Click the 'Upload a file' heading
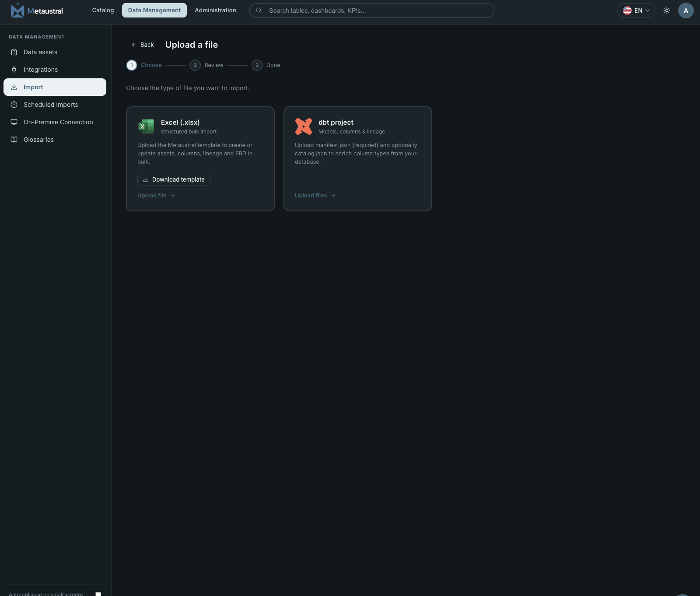The height and width of the screenshot is (596, 700). click(192, 45)
